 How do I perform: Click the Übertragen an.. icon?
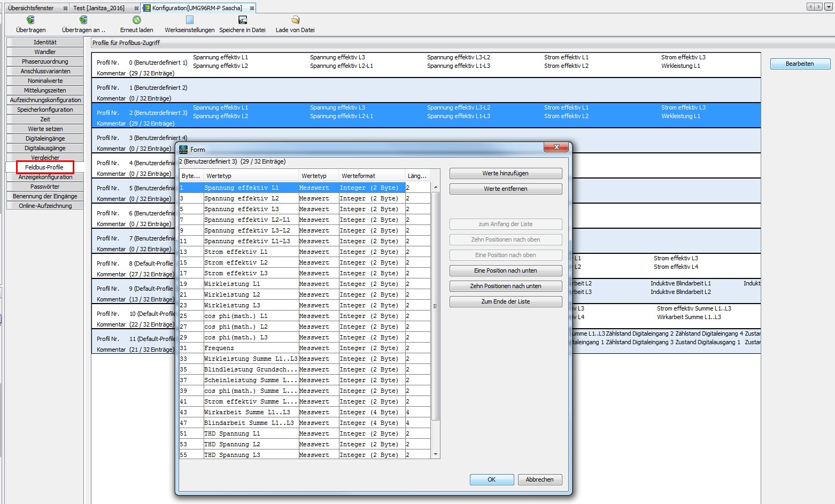click(x=83, y=20)
